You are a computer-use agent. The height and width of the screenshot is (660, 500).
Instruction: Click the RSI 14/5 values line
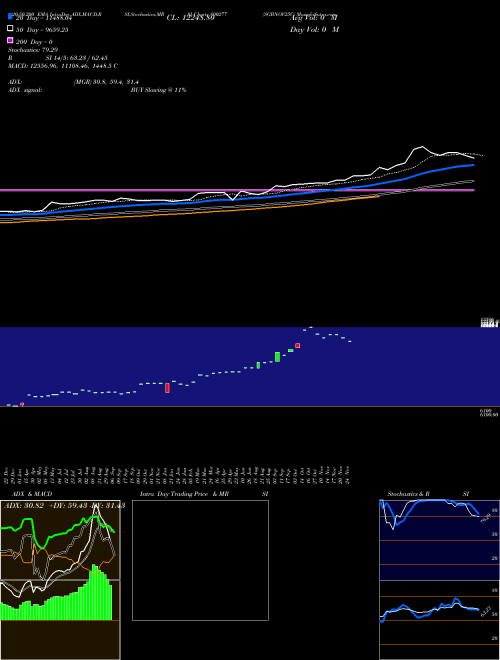[58, 58]
